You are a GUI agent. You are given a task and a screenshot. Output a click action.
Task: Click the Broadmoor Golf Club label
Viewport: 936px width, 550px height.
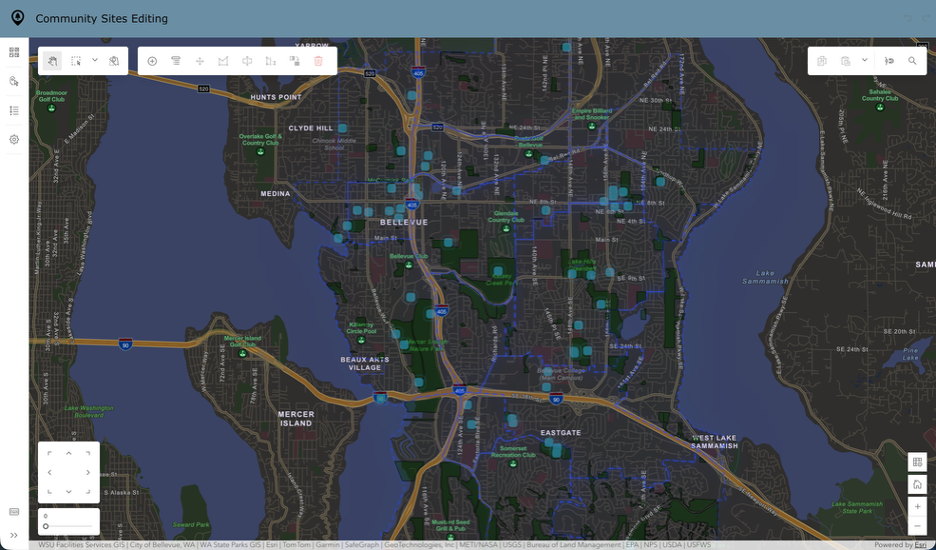click(x=52, y=96)
